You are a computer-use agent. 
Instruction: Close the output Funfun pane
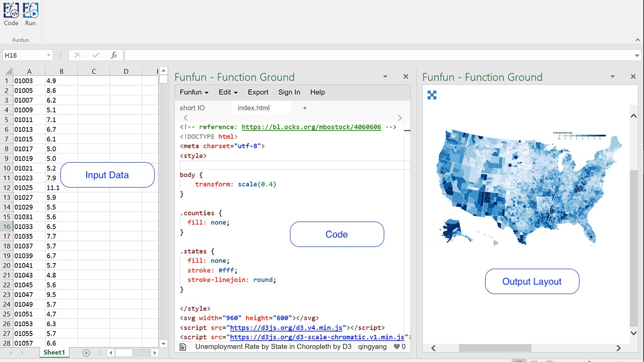tap(633, 76)
